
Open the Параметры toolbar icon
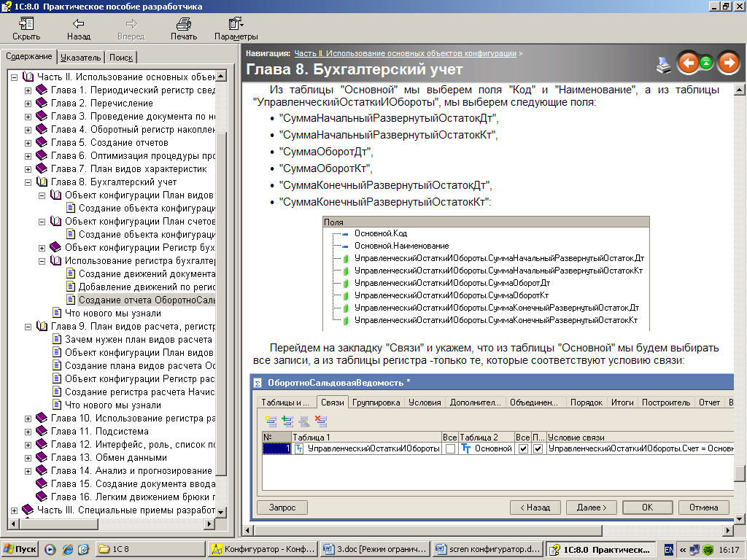tap(236, 25)
